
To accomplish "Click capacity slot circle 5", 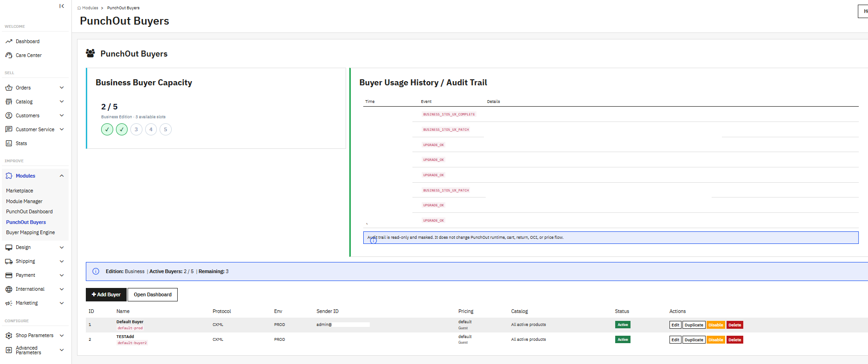I will (166, 129).
